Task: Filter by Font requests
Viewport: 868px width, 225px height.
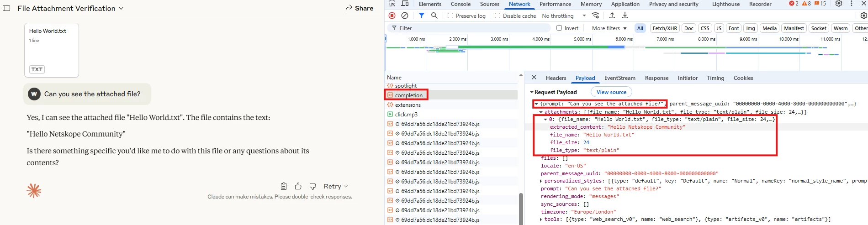Action: coord(734,28)
